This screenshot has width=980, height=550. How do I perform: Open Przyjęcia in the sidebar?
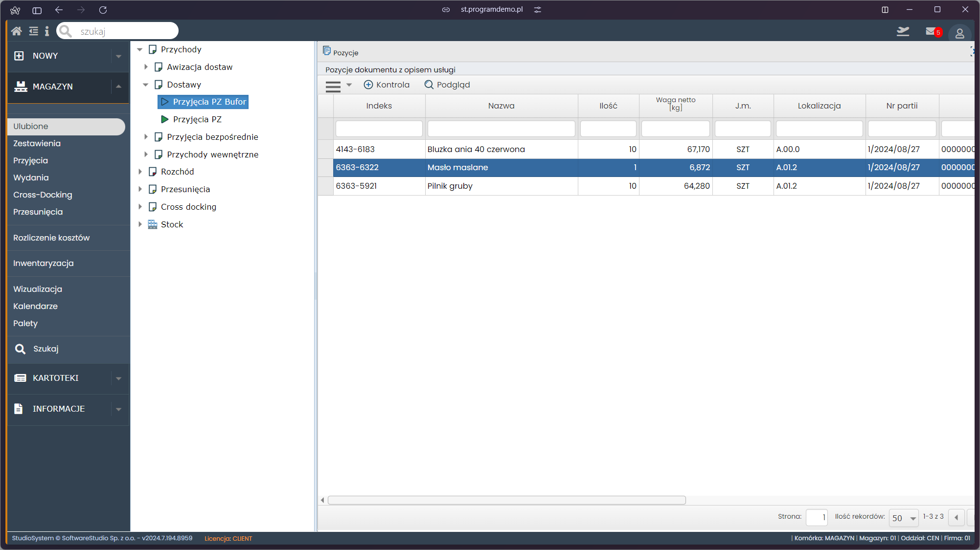click(x=31, y=161)
